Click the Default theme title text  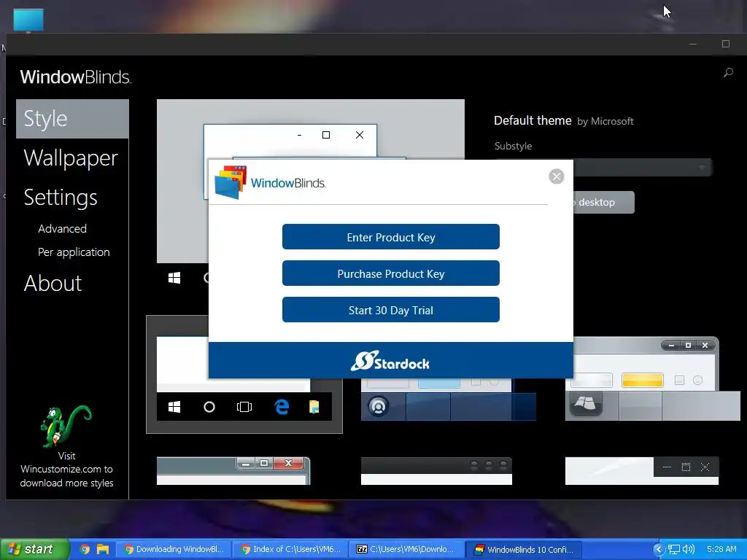point(533,120)
